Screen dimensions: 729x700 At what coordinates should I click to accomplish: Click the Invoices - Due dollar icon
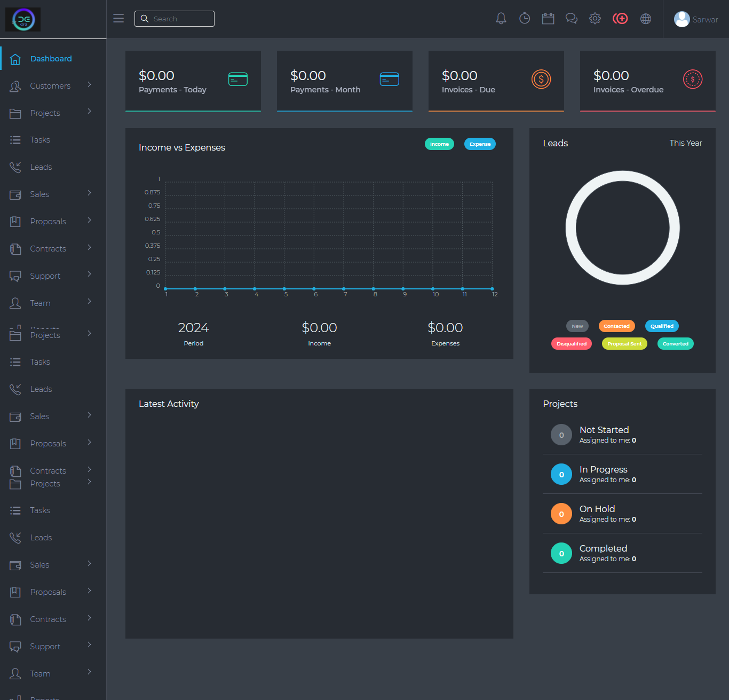(541, 80)
